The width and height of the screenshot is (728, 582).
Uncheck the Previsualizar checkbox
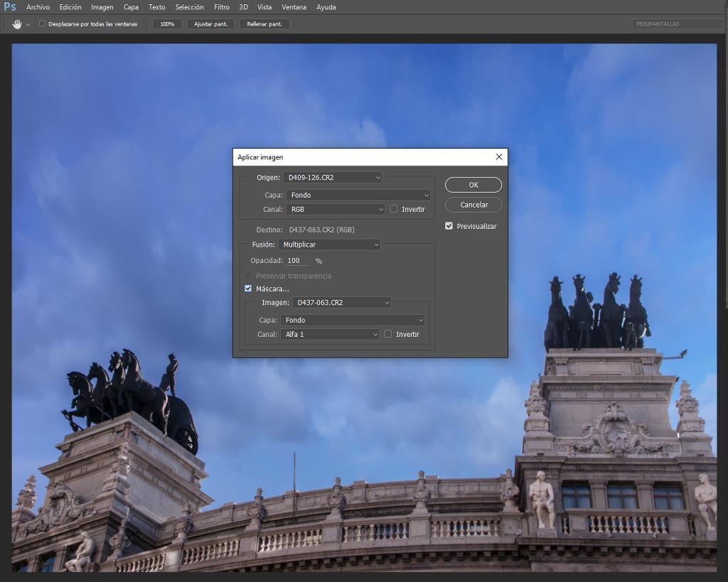tap(449, 226)
